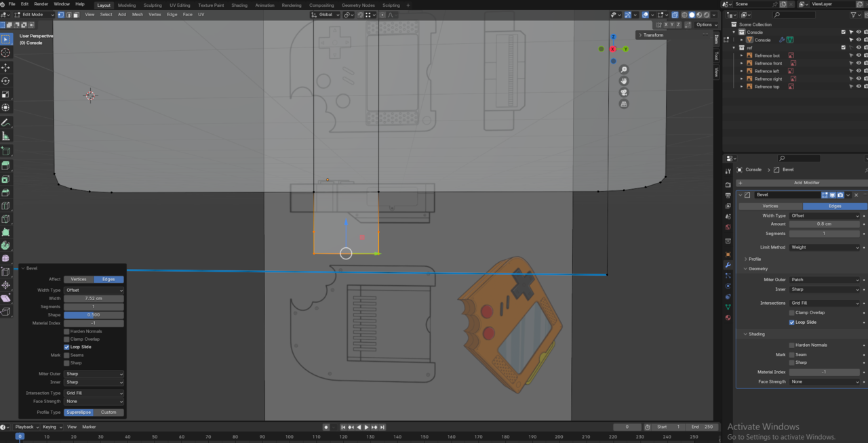Expand the Profile section in modifier
868x443 pixels.
point(754,259)
